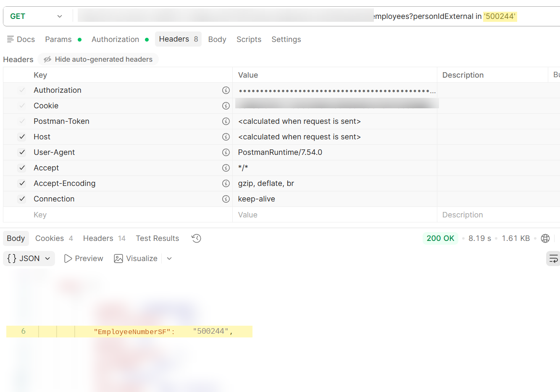Screen dimensions: 560x392
Task: Click the Value column header
Action: tap(248, 75)
